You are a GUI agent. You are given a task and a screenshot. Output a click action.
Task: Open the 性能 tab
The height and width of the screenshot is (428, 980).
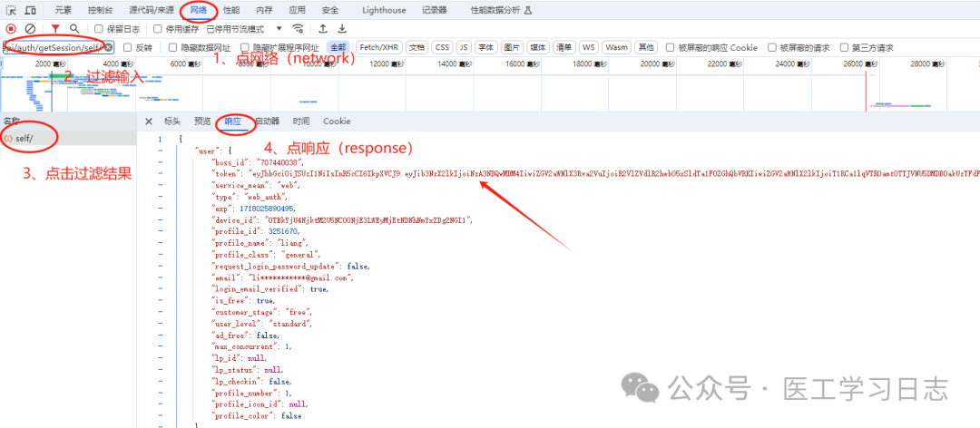(231, 11)
